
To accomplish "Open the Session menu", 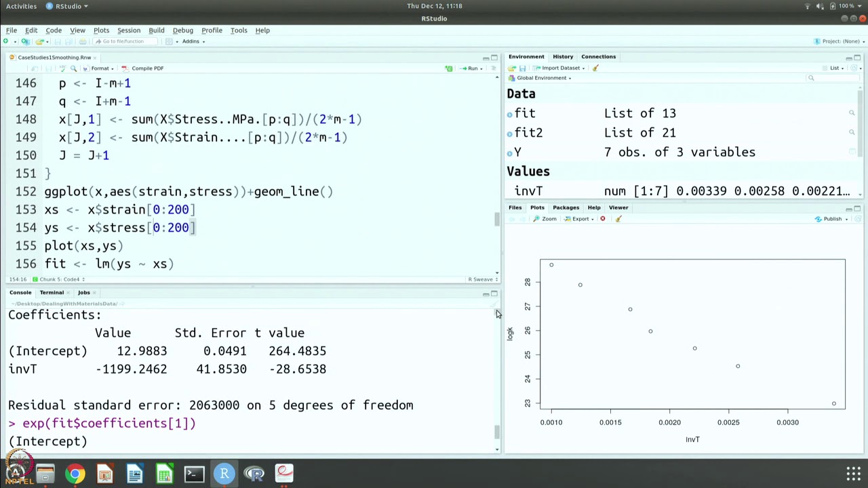I will coord(129,30).
